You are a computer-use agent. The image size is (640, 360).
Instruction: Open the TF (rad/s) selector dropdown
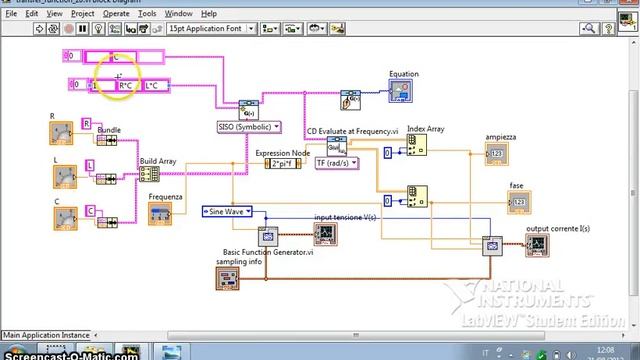point(337,163)
